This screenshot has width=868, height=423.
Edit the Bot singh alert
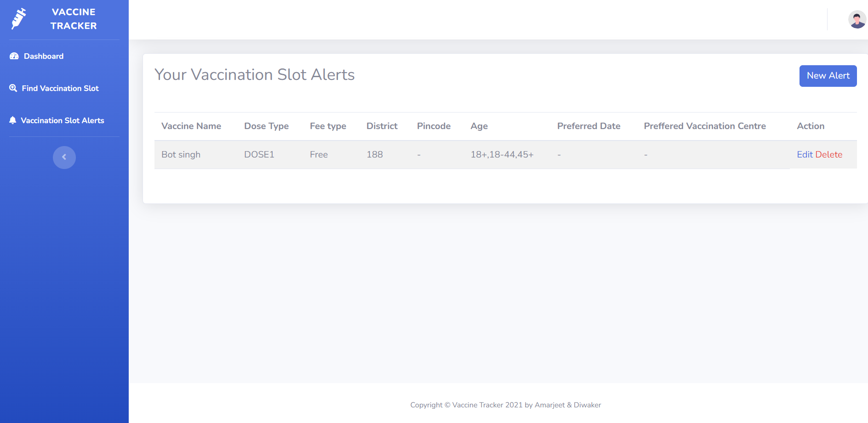(805, 155)
